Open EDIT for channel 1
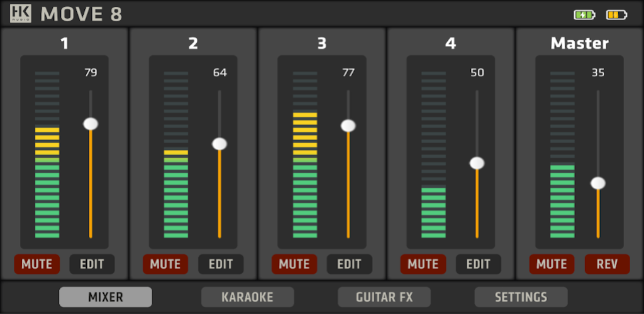 point(92,264)
